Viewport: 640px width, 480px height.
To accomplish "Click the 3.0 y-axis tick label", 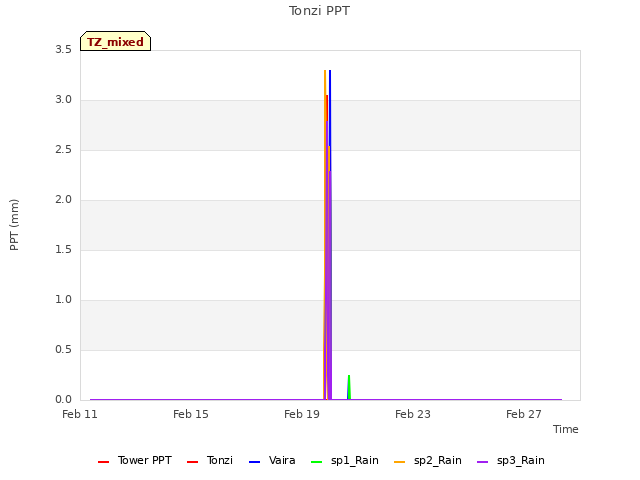I will [64, 100].
